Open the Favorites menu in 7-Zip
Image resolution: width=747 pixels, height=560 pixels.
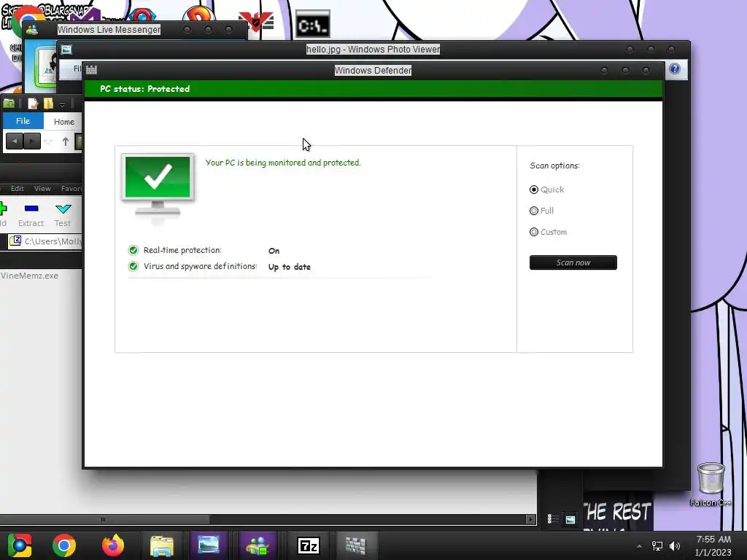(71, 189)
